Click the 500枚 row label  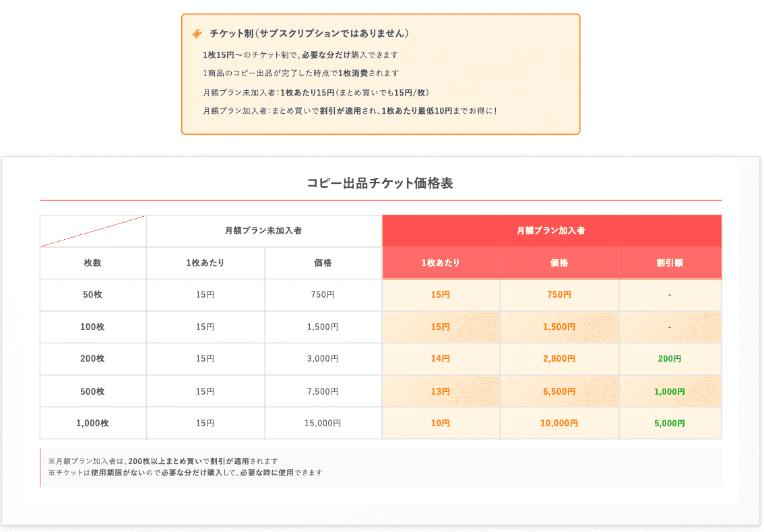coord(92,391)
